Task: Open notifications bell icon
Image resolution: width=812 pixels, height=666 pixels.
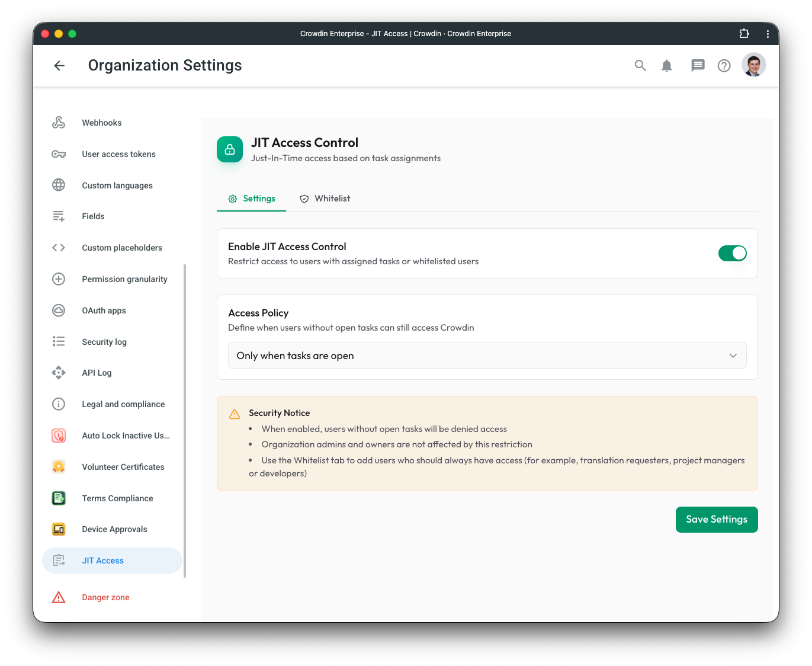Action: pos(667,66)
